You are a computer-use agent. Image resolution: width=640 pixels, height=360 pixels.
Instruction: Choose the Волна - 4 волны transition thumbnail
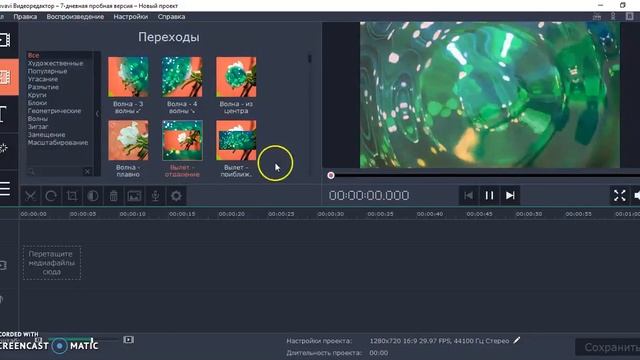(182, 77)
